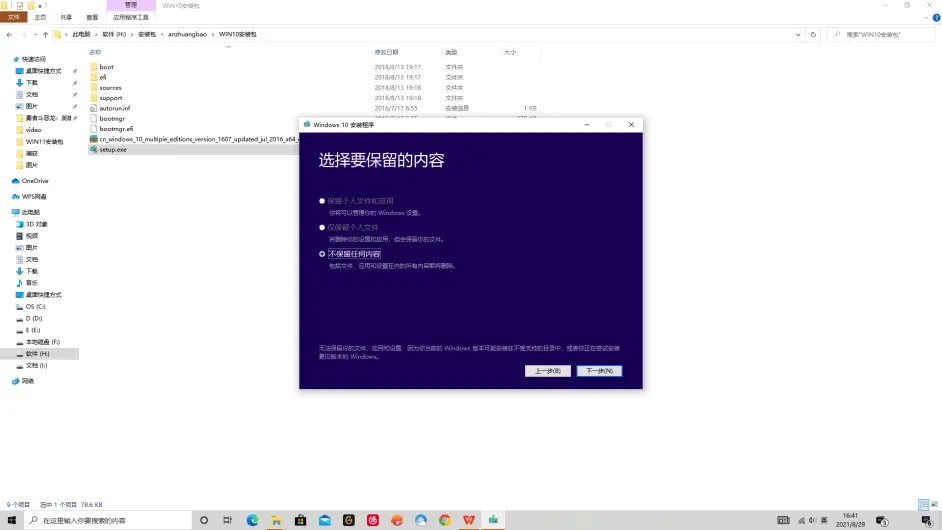This screenshot has height=530, width=942.
Task: Open the 主页 ribbon tab
Action: 40,17
